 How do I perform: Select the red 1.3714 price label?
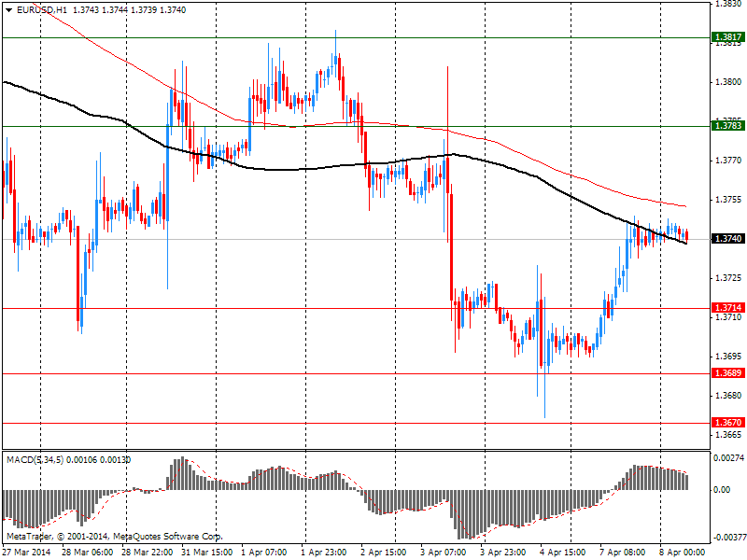726,308
